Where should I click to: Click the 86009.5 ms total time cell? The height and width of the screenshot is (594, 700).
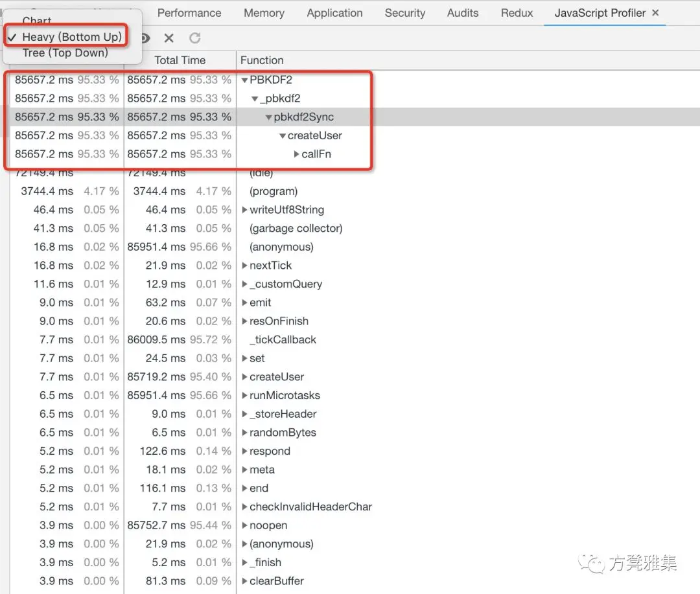[156, 339]
